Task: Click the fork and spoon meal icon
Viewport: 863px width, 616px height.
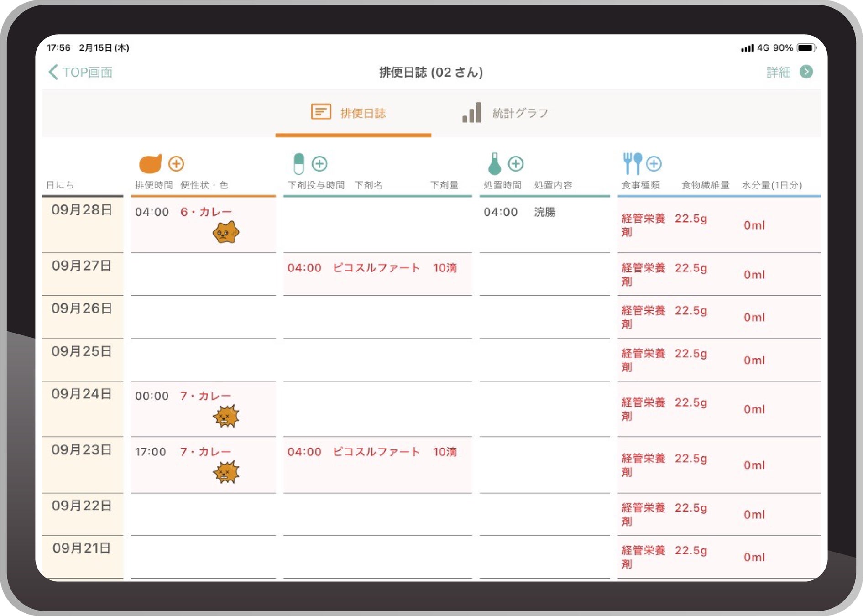Action: 633,163
